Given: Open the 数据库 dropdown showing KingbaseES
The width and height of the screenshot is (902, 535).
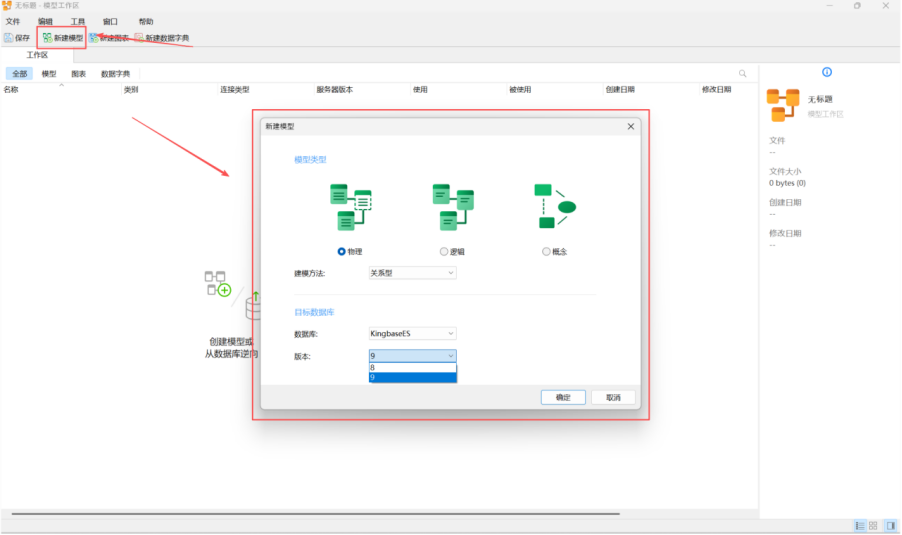Looking at the screenshot, I should click(x=412, y=333).
